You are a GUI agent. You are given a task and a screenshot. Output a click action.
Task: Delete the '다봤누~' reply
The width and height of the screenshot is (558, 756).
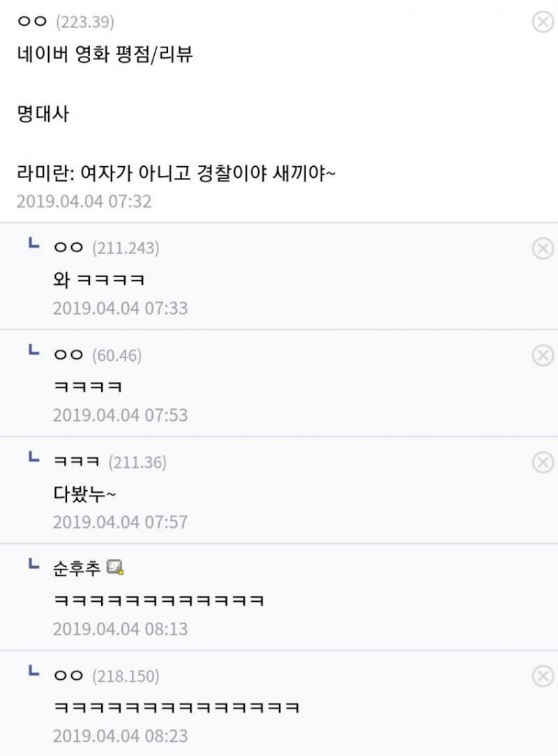[543, 462]
